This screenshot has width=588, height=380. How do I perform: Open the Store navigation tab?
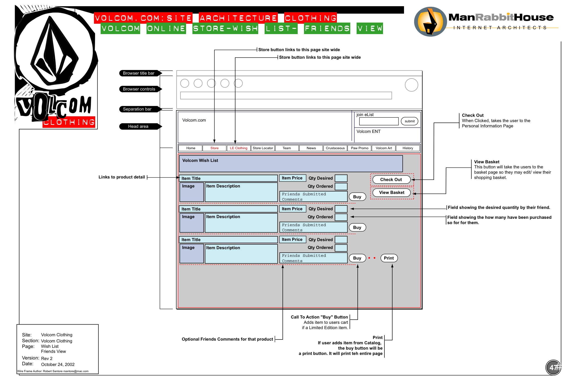(214, 148)
